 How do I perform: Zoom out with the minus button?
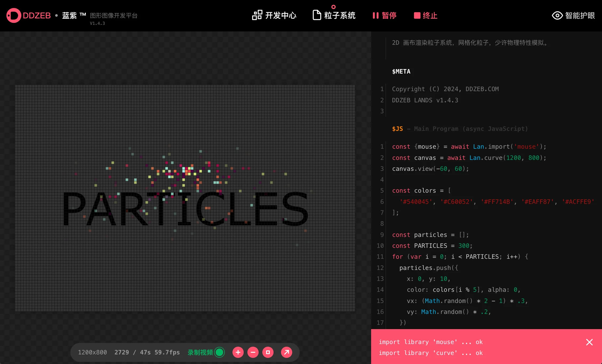(x=253, y=352)
